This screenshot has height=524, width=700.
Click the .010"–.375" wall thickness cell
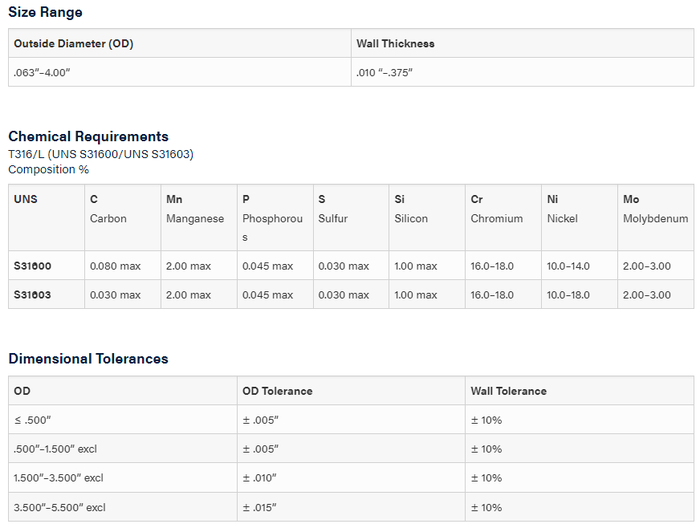[385, 73]
